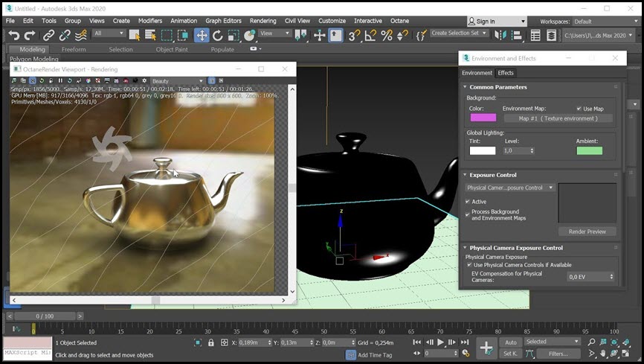The image size is (644, 364).
Task: Open the key Filters... button
Action: [558, 354]
